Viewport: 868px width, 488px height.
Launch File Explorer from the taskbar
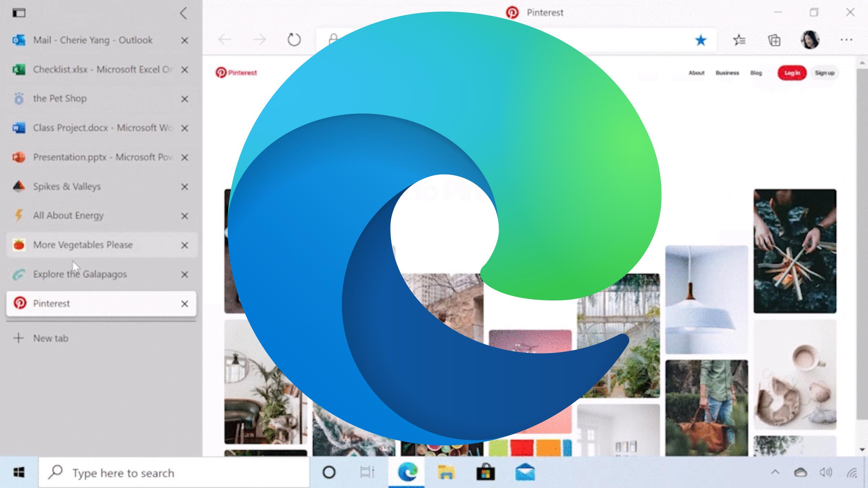[447, 472]
